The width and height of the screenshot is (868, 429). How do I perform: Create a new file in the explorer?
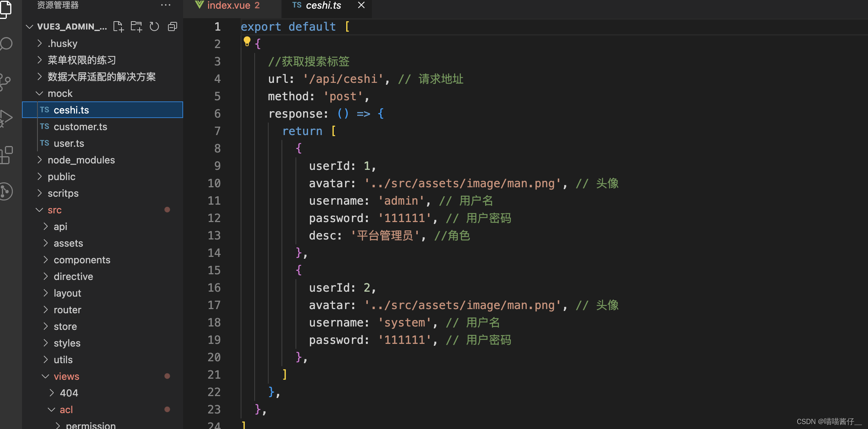coord(118,26)
